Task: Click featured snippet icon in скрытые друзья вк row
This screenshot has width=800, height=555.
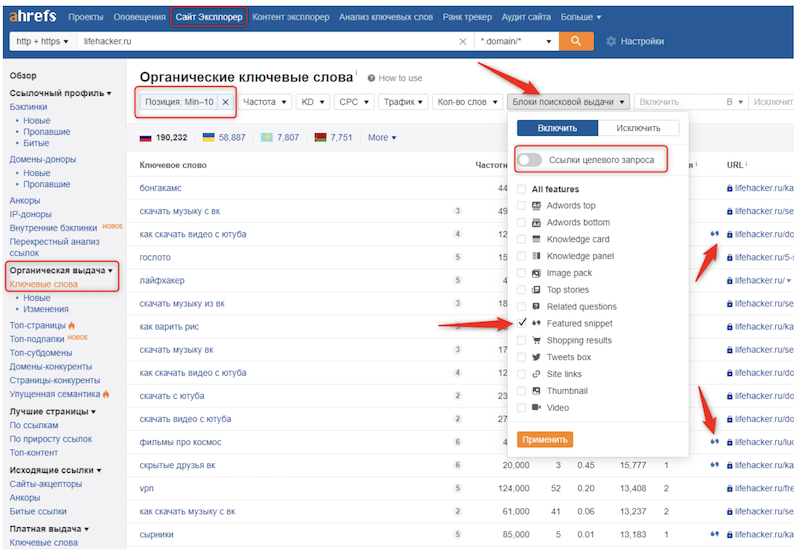Action: click(x=714, y=465)
